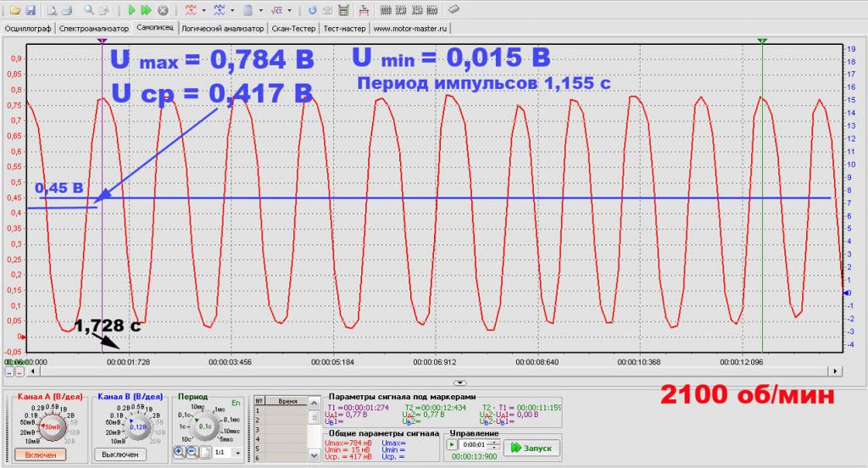The width and height of the screenshot is (868, 468).
Task: Toggle the small play control in Управление
Action: pos(453,445)
